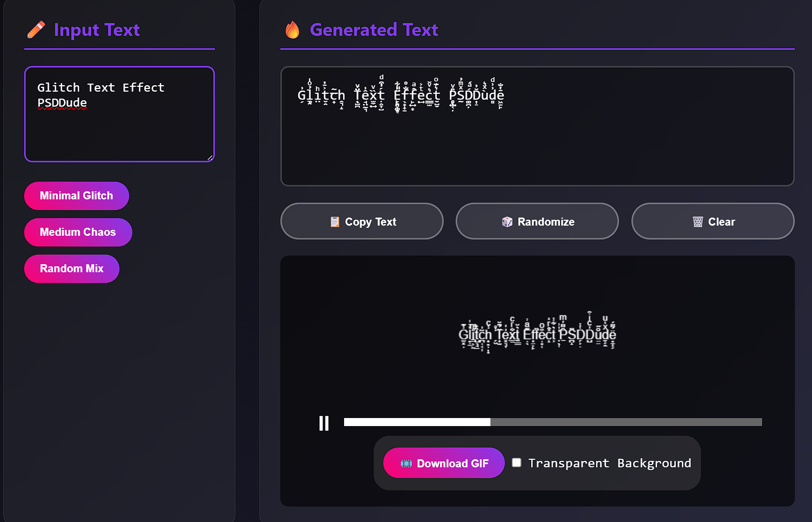Click the trash icon on the Clear button
Screen dimensions: 812x522
point(697,221)
